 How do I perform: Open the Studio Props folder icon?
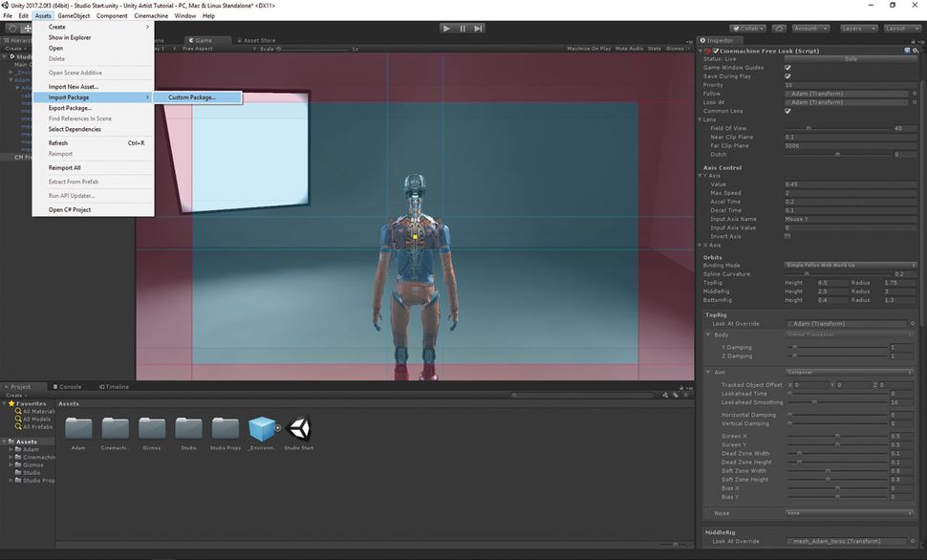tap(226, 428)
